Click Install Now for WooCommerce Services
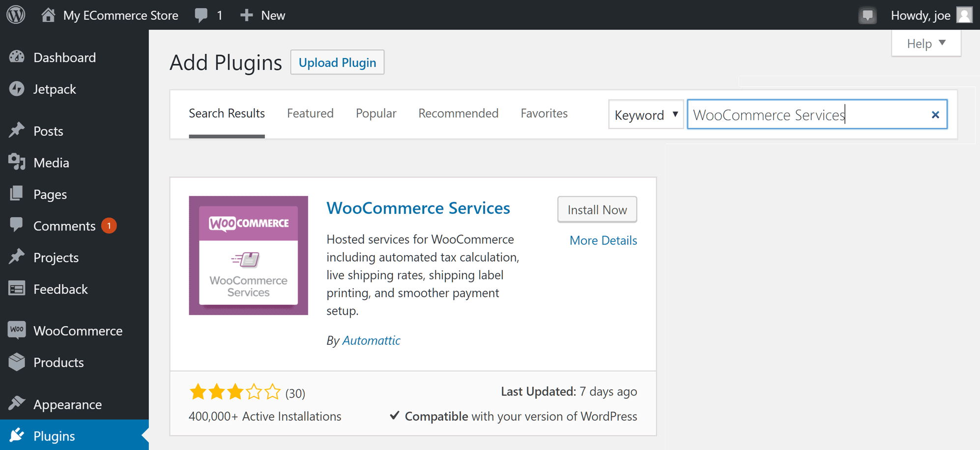 (597, 210)
